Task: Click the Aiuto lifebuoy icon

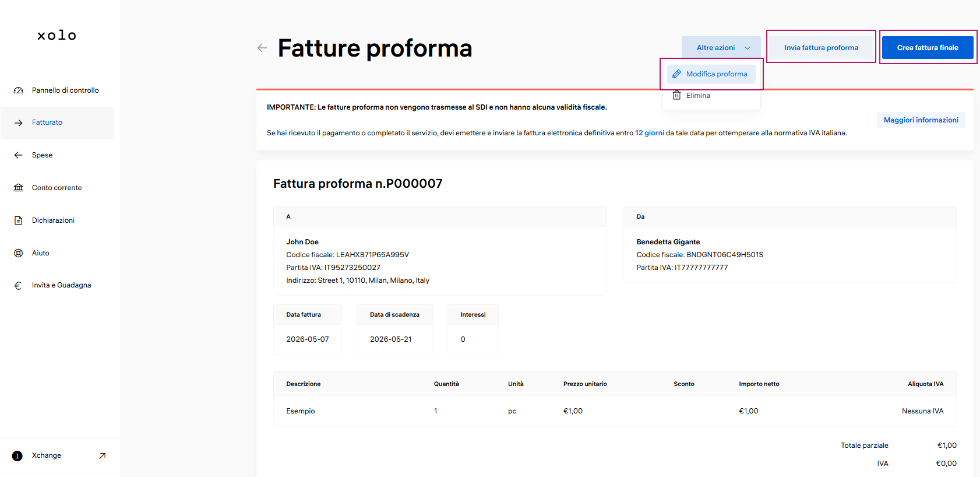Action: coord(19,253)
